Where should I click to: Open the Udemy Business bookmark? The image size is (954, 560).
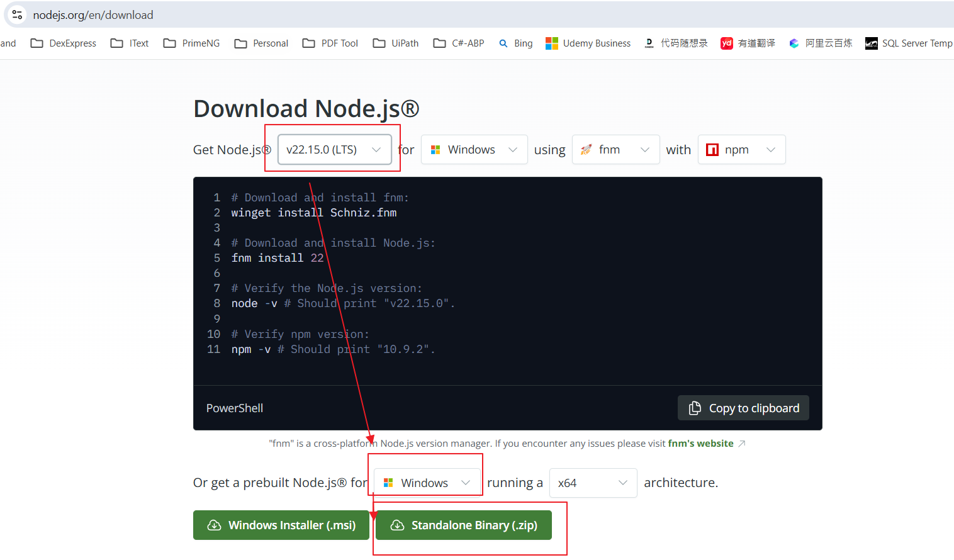[588, 43]
